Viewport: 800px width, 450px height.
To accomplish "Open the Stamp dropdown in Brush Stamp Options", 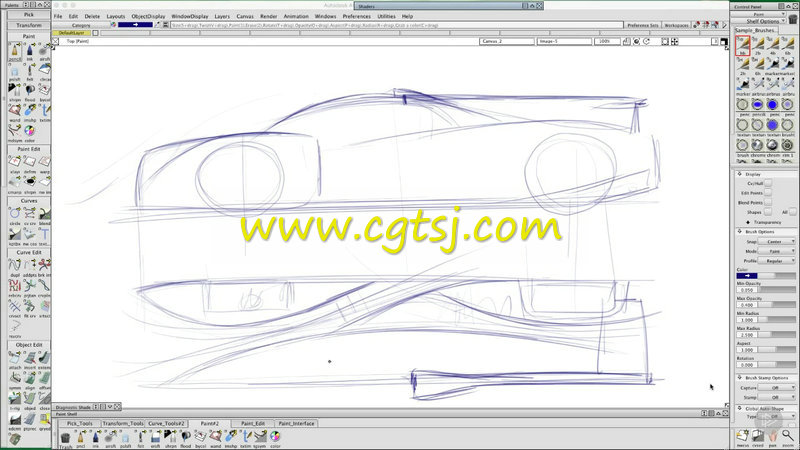I will point(776,397).
